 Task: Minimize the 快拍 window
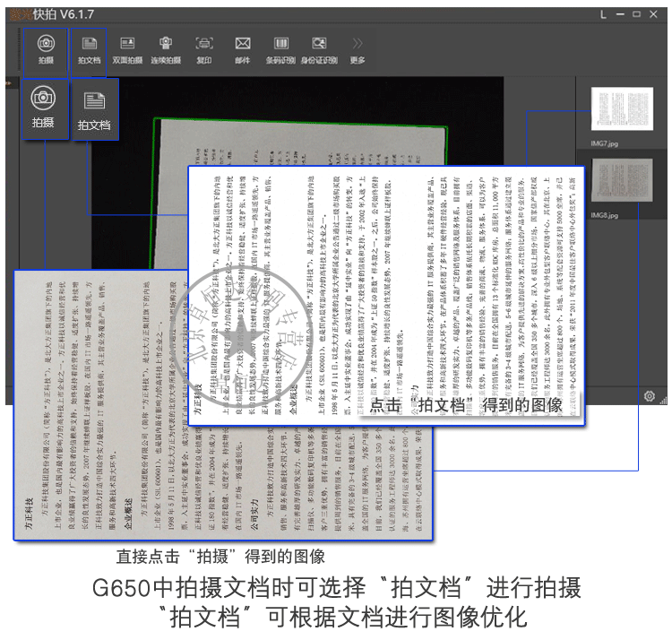click(621, 13)
